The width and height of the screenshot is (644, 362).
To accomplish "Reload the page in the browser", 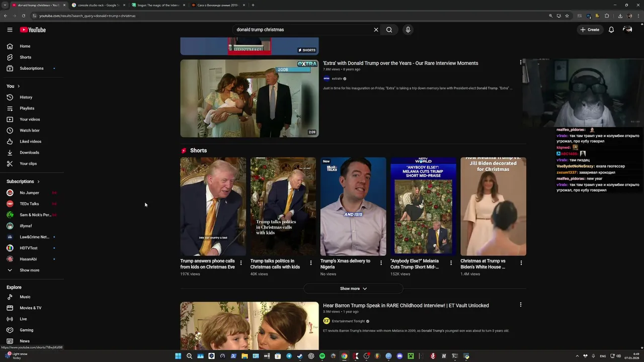I will (23, 16).
